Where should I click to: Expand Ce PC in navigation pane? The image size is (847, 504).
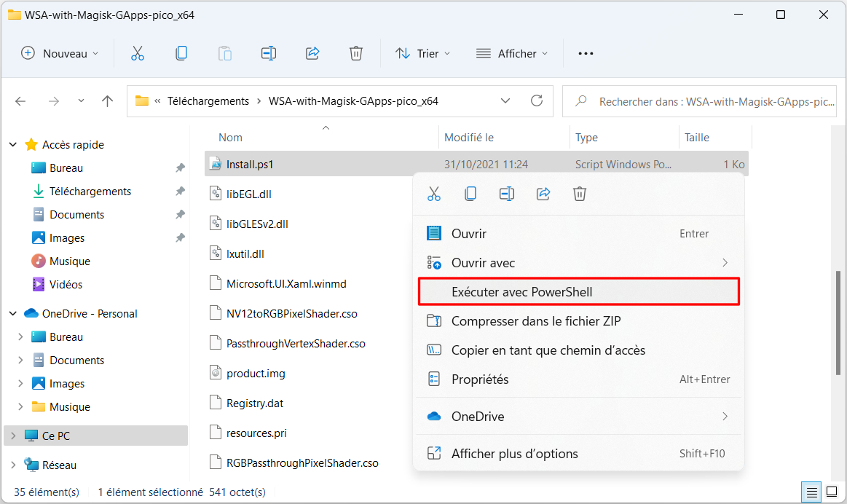tap(13, 436)
